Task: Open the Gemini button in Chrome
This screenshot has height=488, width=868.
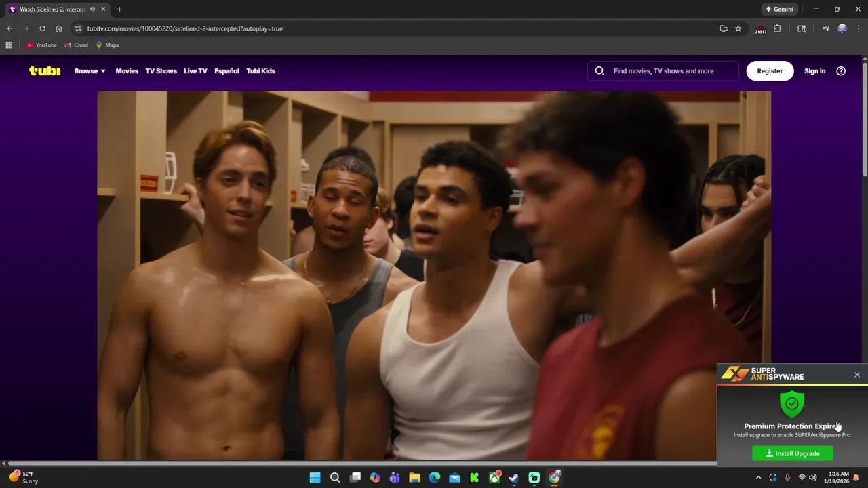Action: coord(779,9)
